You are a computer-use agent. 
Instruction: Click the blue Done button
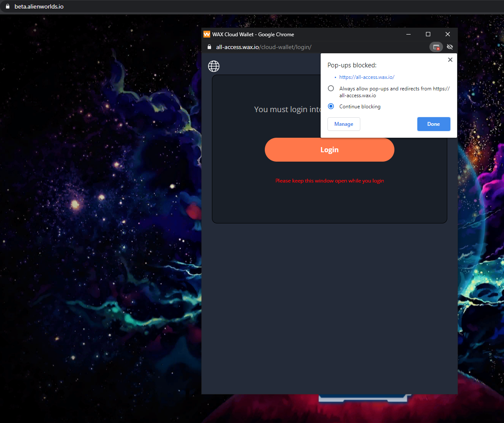point(434,124)
